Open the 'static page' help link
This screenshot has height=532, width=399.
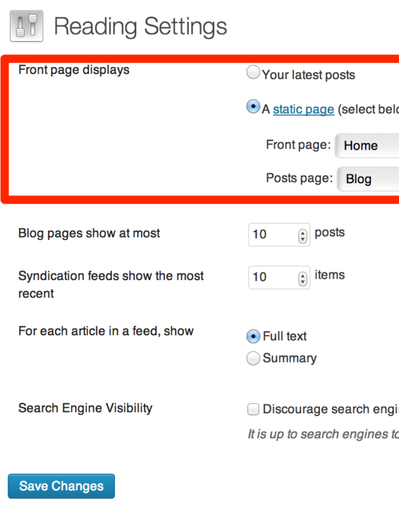click(x=303, y=109)
